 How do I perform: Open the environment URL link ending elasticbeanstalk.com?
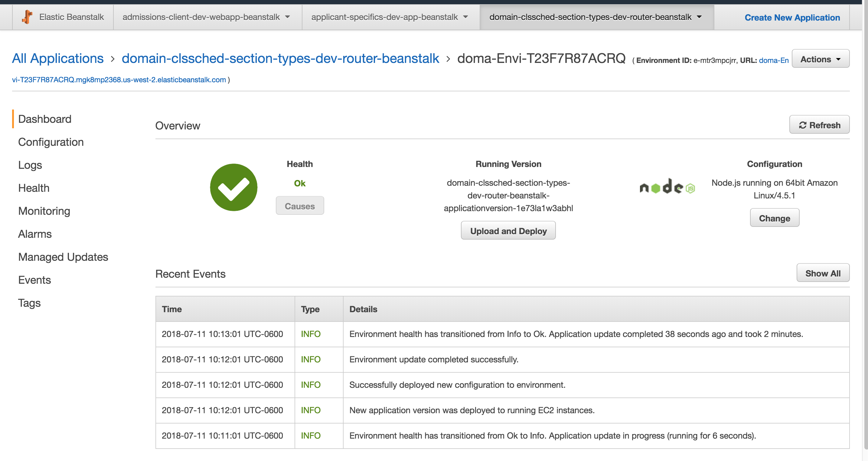click(x=119, y=80)
